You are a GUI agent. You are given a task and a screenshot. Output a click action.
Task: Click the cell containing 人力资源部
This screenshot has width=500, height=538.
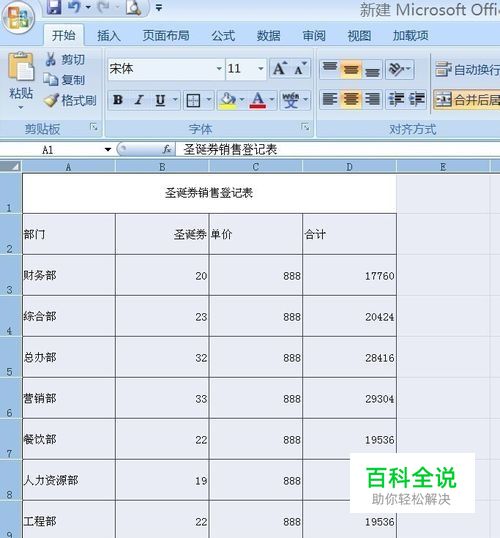pyautogui.click(x=69, y=480)
